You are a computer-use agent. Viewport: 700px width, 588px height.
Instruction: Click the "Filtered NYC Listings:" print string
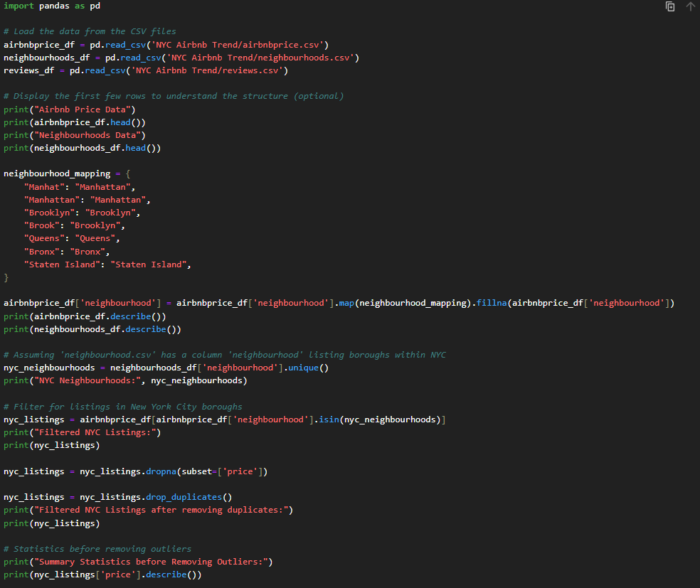tap(95, 432)
